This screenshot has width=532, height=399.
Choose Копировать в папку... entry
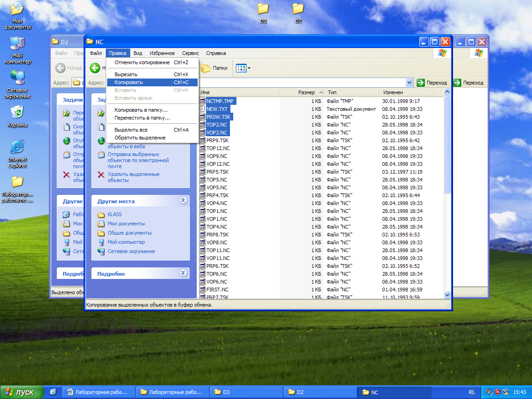[152, 110]
